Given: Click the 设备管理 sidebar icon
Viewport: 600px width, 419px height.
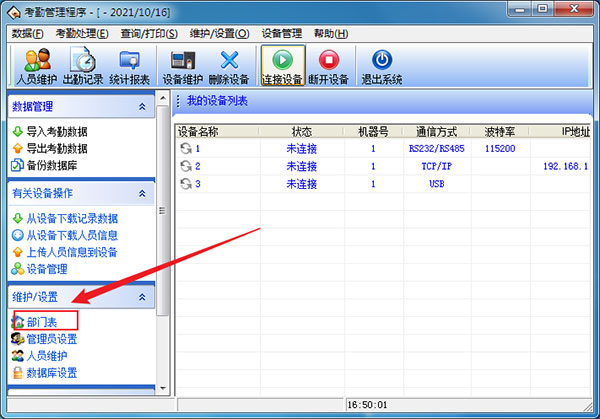Looking at the screenshot, I should 18,269.
